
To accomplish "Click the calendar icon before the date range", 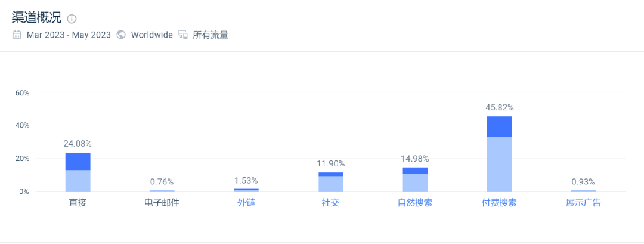I will click(17, 35).
